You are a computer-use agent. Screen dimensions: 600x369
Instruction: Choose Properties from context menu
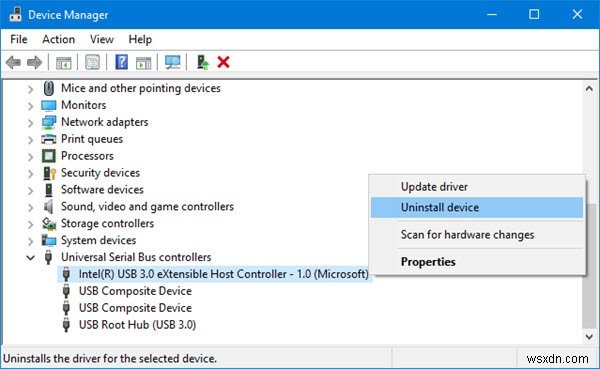coord(477,262)
